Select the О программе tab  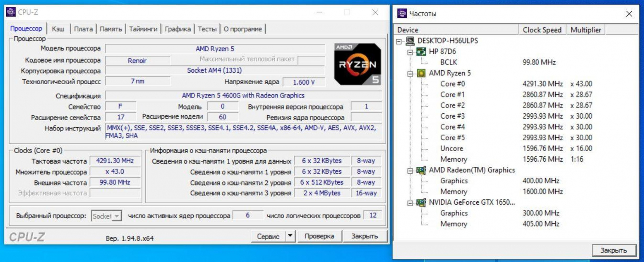tap(243, 29)
